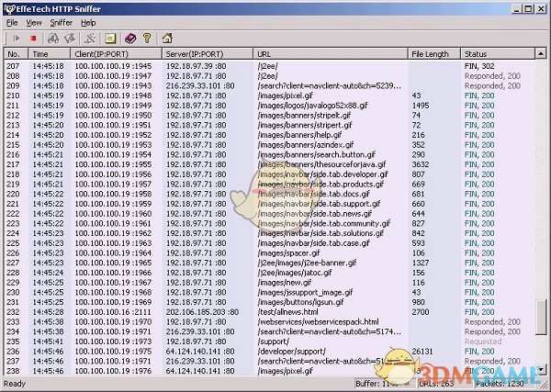Screen dimensions: 551x392
Task: Open the filter settings toolbar icon
Action: pos(91,39)
